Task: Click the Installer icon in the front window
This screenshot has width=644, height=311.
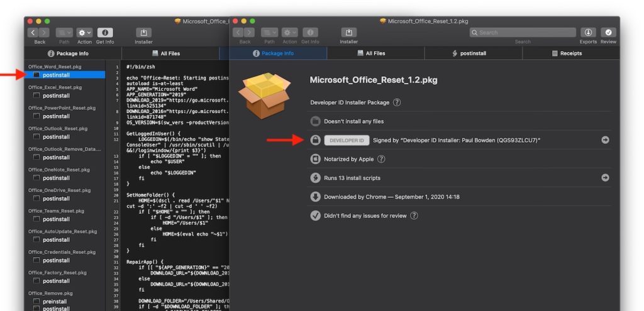Action: point(348,33)
